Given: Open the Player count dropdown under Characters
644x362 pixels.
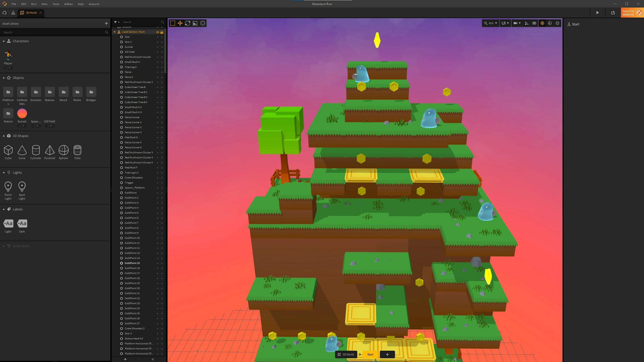Looking at the screenshot, I should pos(8,68).
